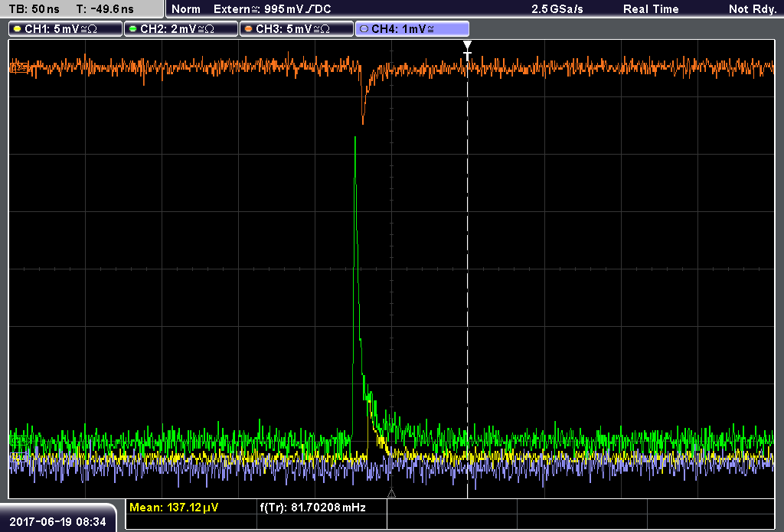Screen dimensions: 784x532
Task: Click the CH4 indicator circle
Action: (364, 29)
